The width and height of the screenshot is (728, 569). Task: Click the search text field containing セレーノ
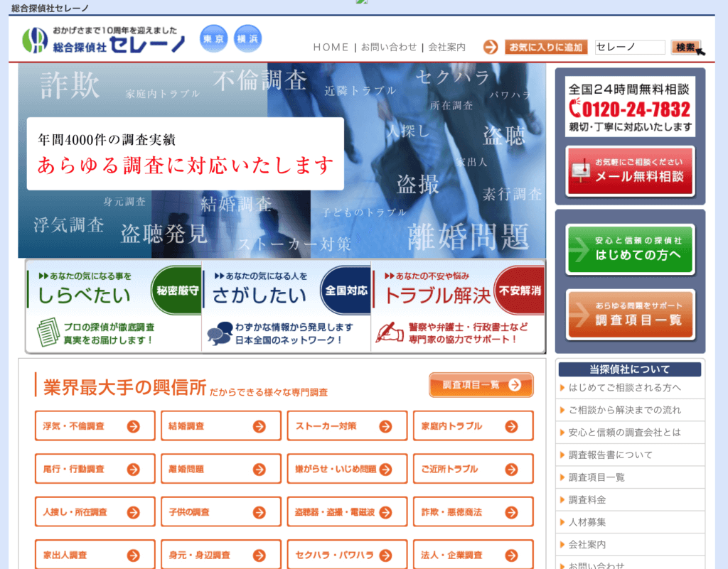[629, 48]
